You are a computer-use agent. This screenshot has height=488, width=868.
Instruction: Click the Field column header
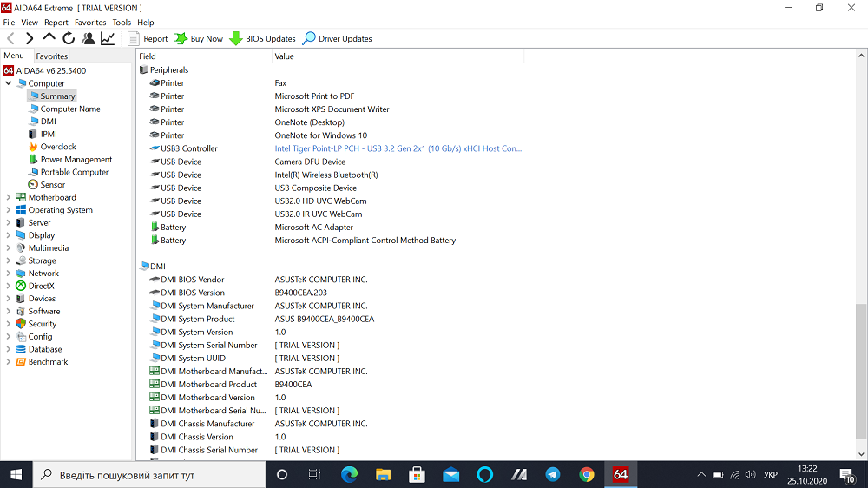pyautogui.click(x=204, y=56)
